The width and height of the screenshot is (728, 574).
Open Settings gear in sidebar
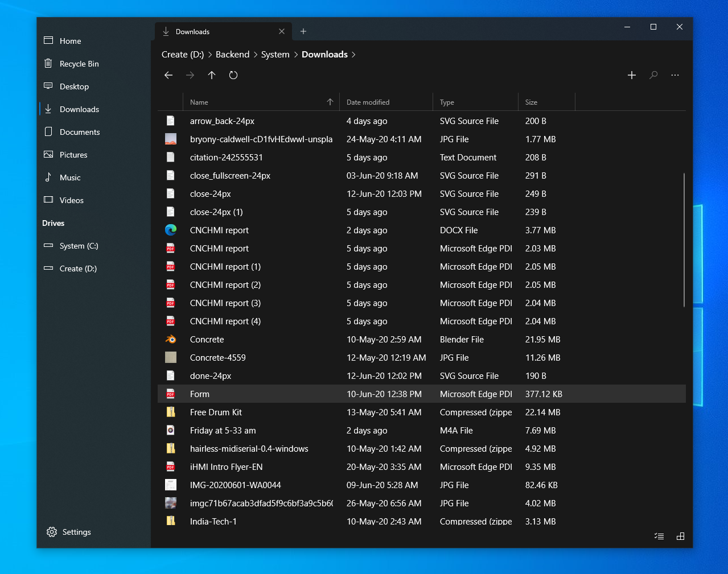[x=52, y=532]
